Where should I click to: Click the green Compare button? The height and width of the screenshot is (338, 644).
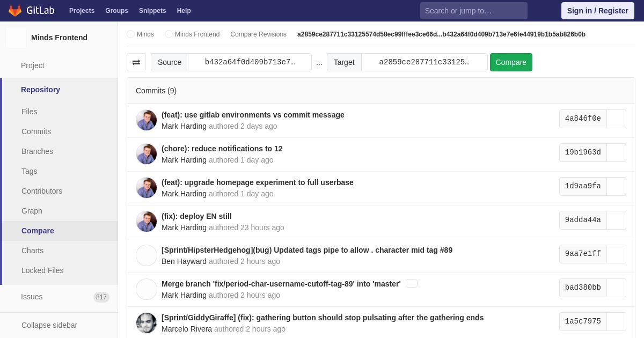click(511, 62)
